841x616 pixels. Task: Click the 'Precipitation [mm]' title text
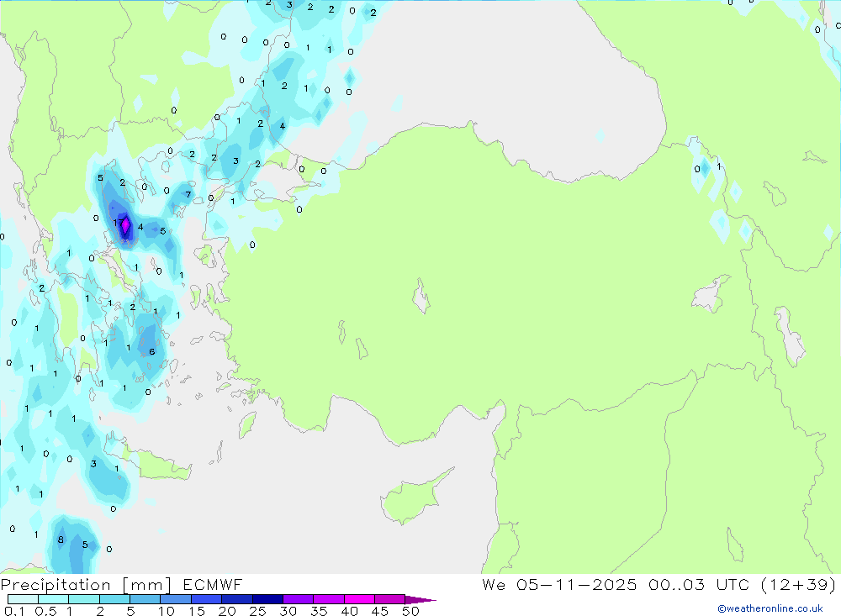click(86, 584)
